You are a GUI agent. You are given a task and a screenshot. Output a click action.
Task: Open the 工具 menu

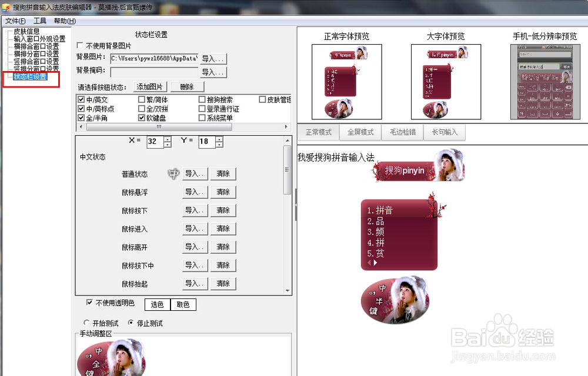[x=40, y=21]
